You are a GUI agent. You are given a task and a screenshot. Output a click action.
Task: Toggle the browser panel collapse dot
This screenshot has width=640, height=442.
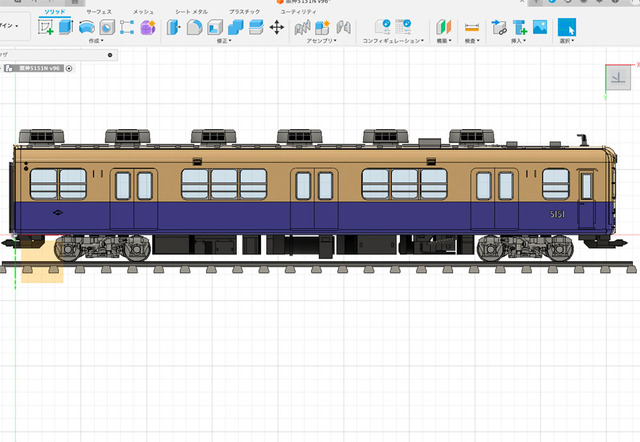tap(110, 55)
